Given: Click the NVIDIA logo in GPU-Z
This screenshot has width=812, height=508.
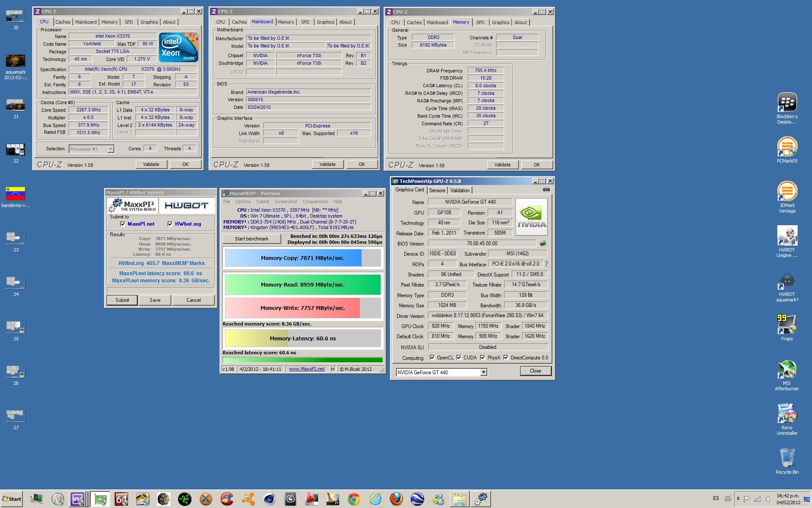Looking at the screenshot, I should pos(532,217).
